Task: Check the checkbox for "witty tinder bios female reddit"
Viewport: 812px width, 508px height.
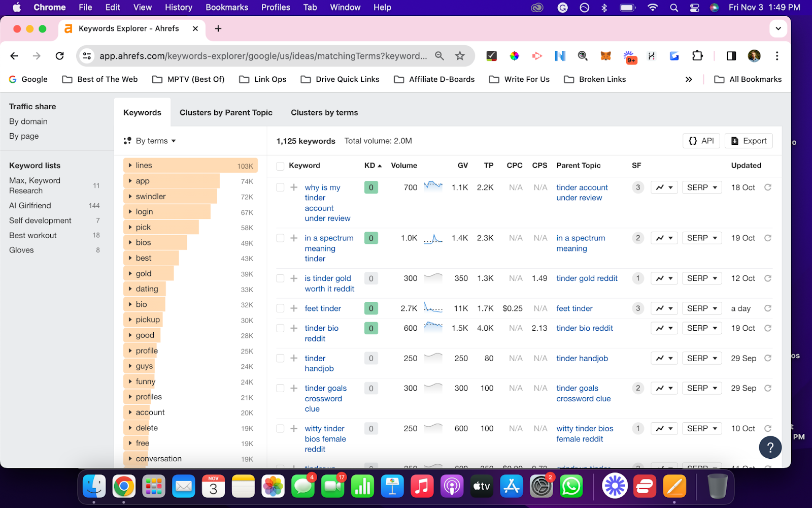Action: [x=280, y=428]
